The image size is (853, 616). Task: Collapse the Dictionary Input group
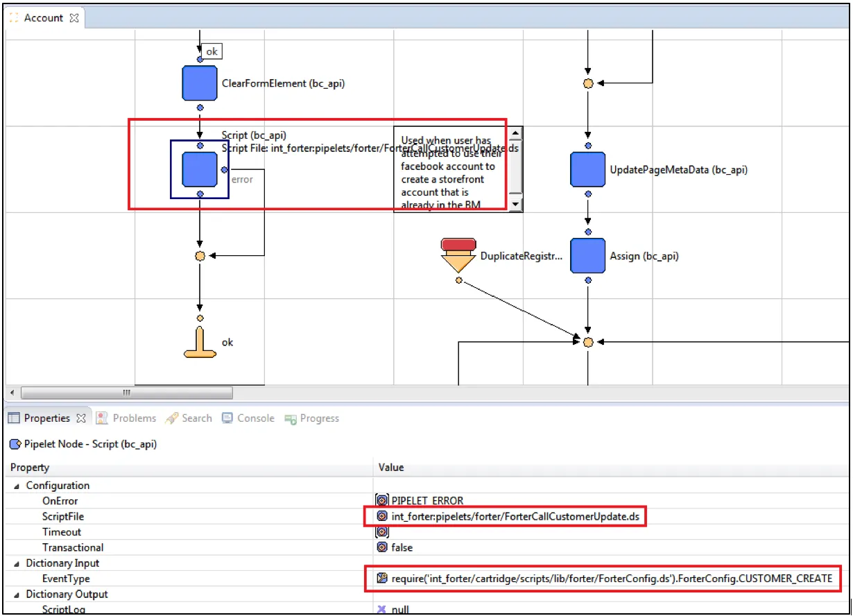pos(17,563)
